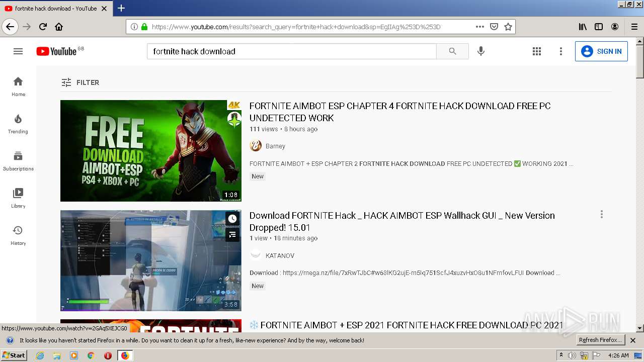Open the Firefox Account icon
Viewport: 644px width, 362px height.
[615, 27]
